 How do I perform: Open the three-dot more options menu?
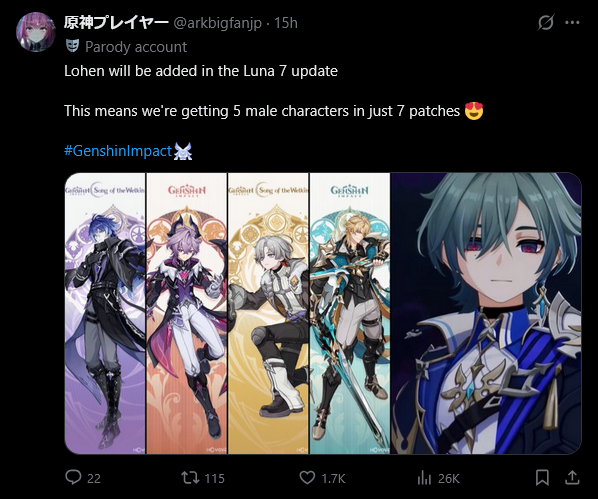(x=572, y=23)
